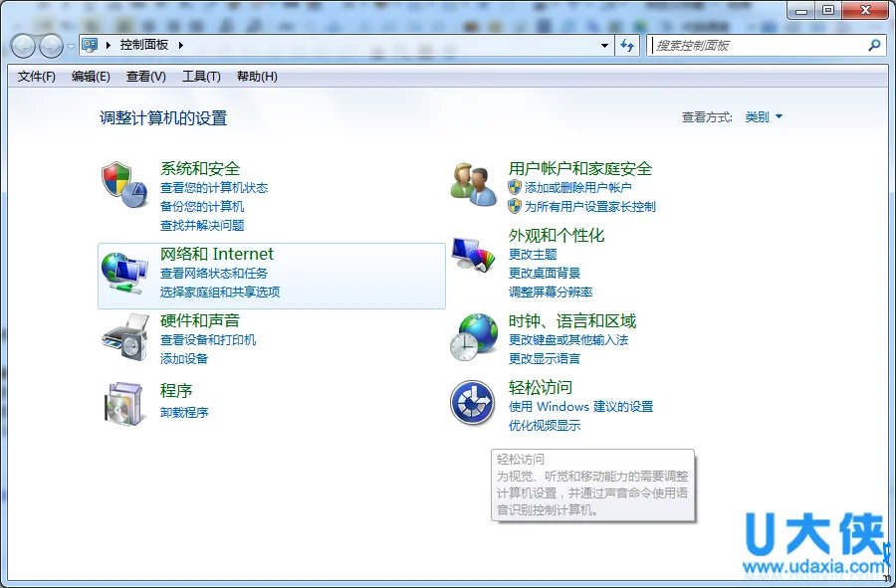Close the Control Panel window
The height and width of the screenshot is (588, 896).
pos(865,10)
